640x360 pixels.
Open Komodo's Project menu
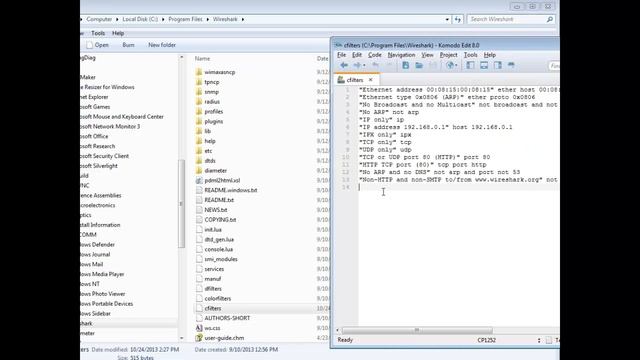pos(449,55)
